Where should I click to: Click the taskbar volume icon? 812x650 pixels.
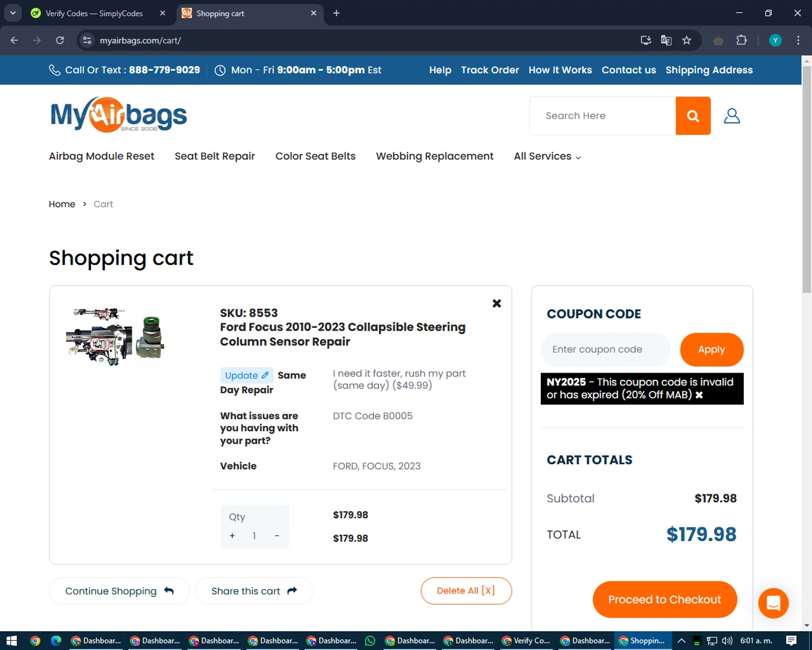point(727,641)
